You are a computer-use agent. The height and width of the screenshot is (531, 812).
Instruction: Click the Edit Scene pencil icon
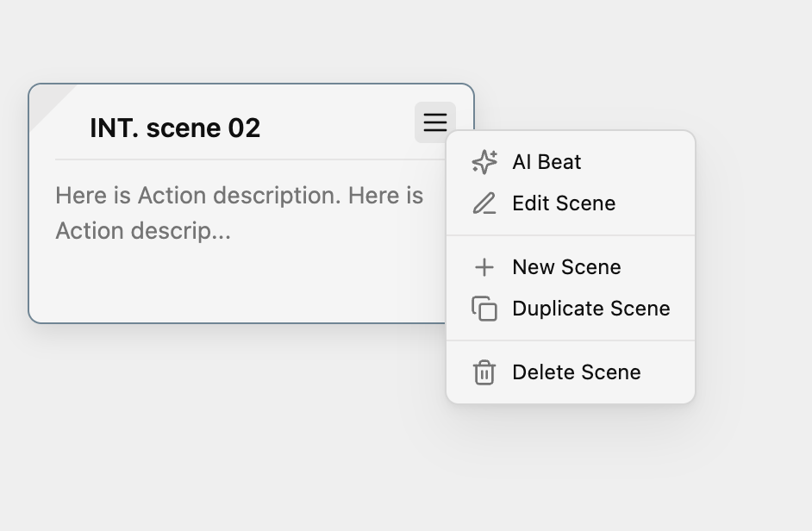[x=484, y=203]
